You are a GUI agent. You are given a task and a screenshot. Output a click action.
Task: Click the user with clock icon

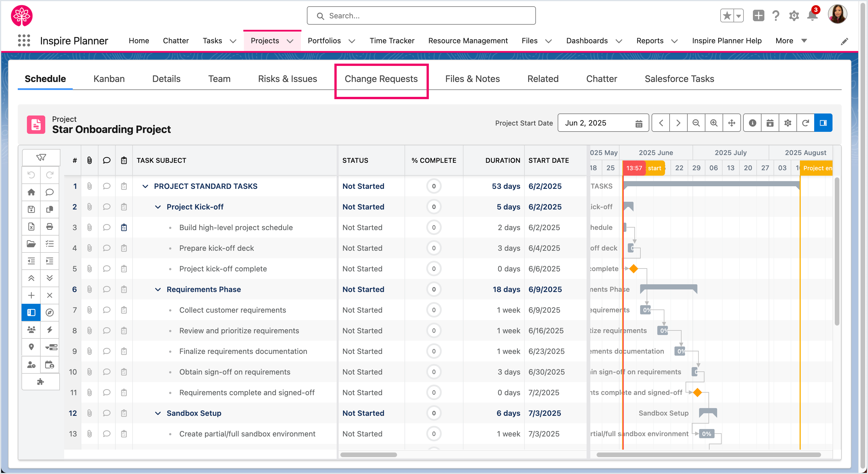coord(31,364)
